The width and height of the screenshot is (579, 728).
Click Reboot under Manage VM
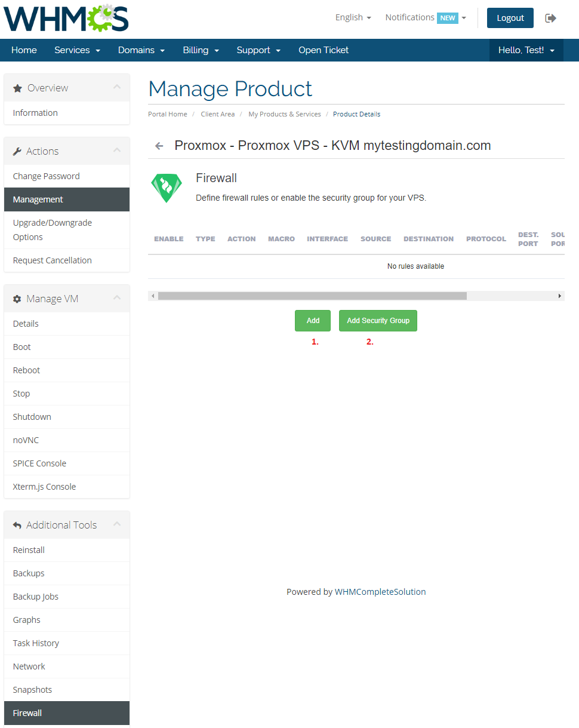[x=67, y=370]
